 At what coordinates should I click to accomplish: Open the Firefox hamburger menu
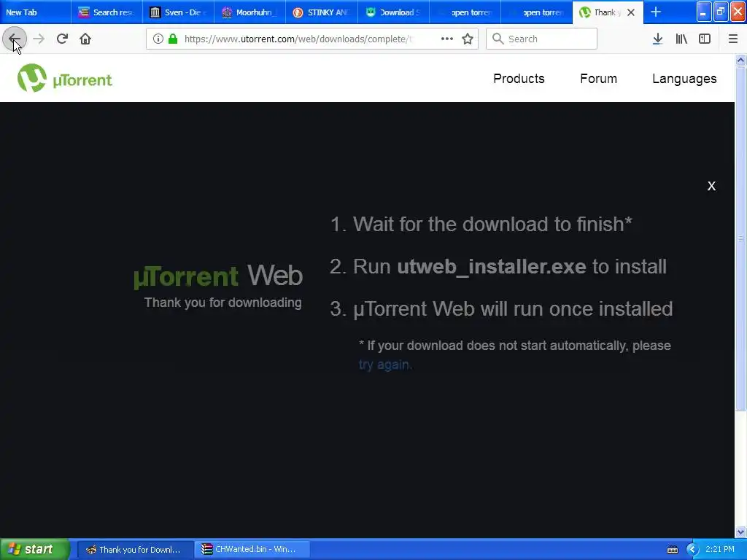(x=732, y=39)
